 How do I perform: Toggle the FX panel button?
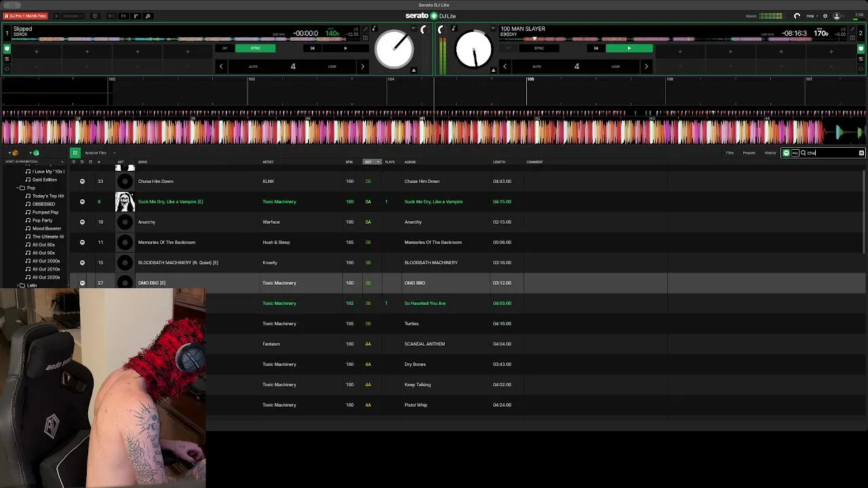pos(123,16)
